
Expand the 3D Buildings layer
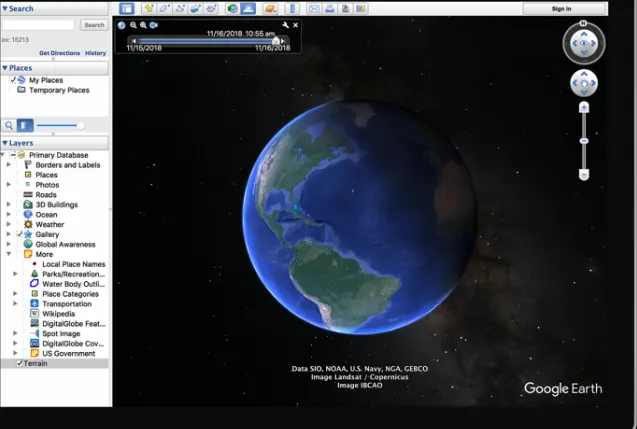9,204
